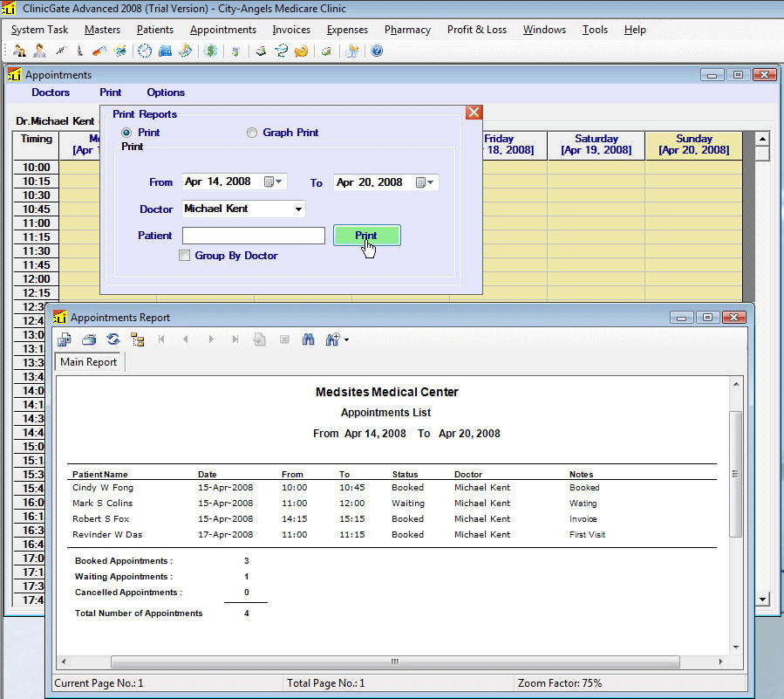Click the binoculars zoom icon in report toolbar
The height and width of the screenshot is (699, 784).
332,339
